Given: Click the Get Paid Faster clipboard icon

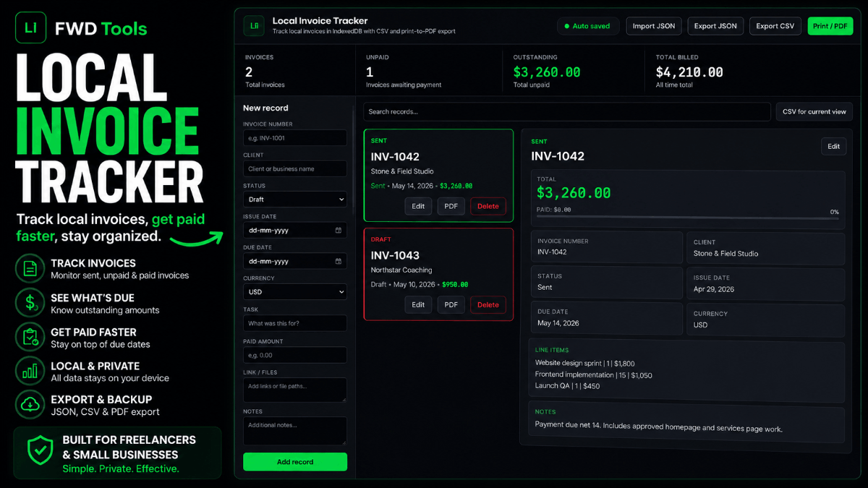Looking at the screenshot, I should point(30,337).
